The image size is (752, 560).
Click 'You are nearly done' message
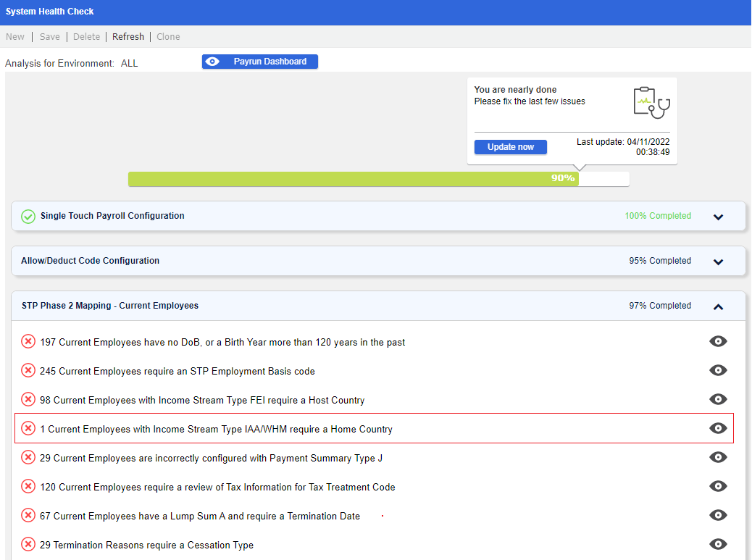pyautogui.click(x=515, y=90)
